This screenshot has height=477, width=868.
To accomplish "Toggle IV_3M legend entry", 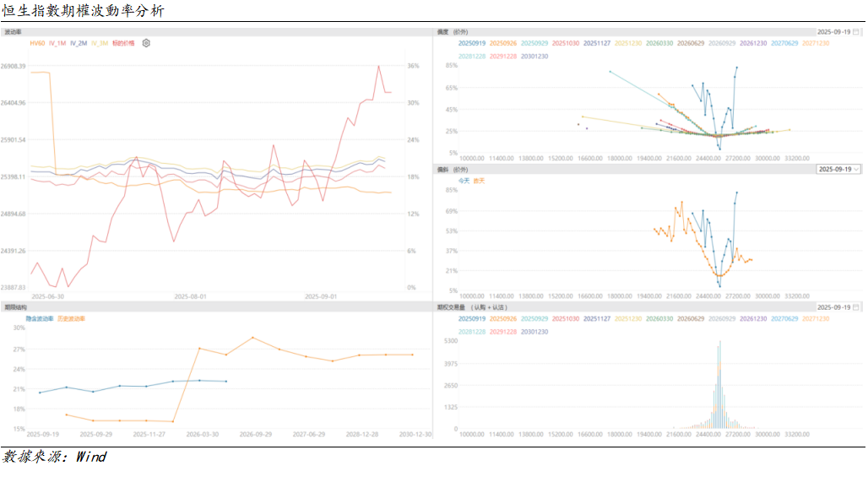I will (100, 43).
